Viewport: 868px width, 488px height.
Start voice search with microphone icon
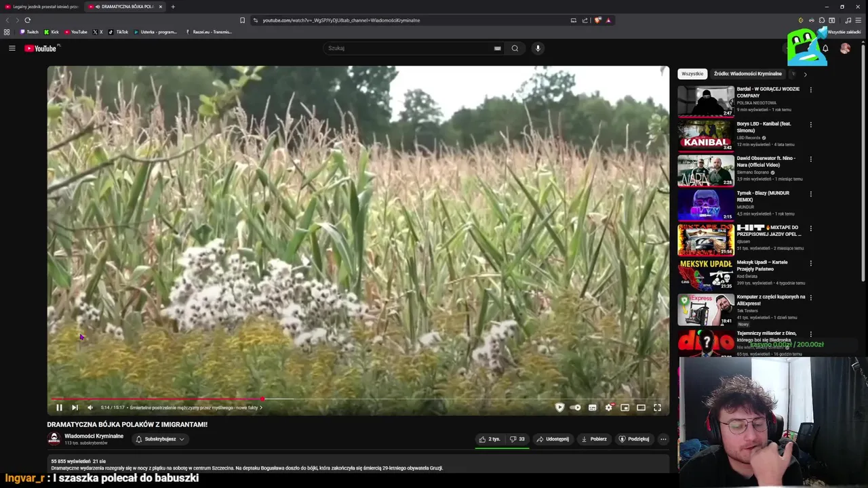click(x=538, y=48)
